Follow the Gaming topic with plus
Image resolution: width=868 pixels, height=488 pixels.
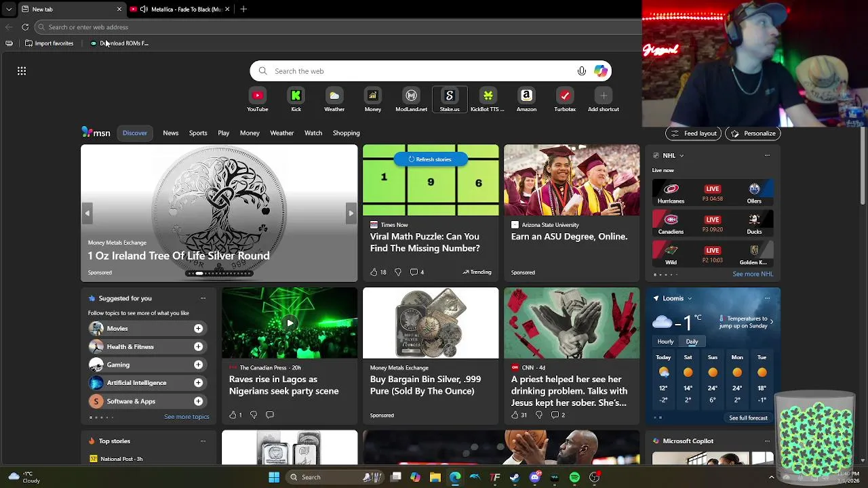pyautogui.click(x=198, y=365)
